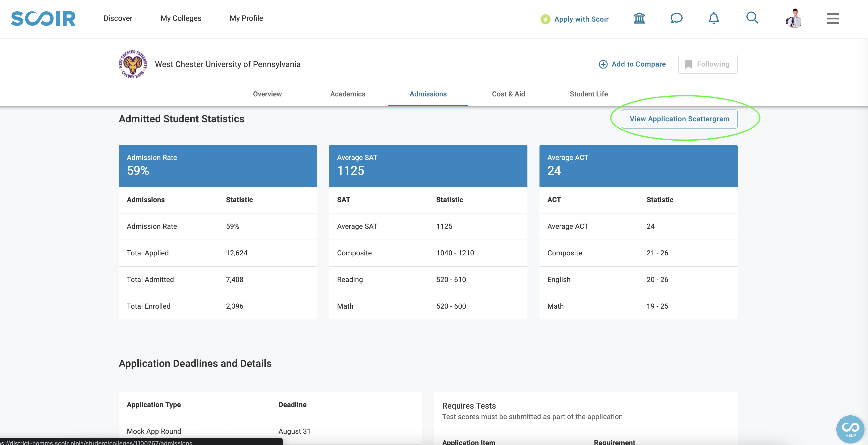The image size is (868, 445).
Task: Click the Scoir Help bubble
Action: click(850, 429)
